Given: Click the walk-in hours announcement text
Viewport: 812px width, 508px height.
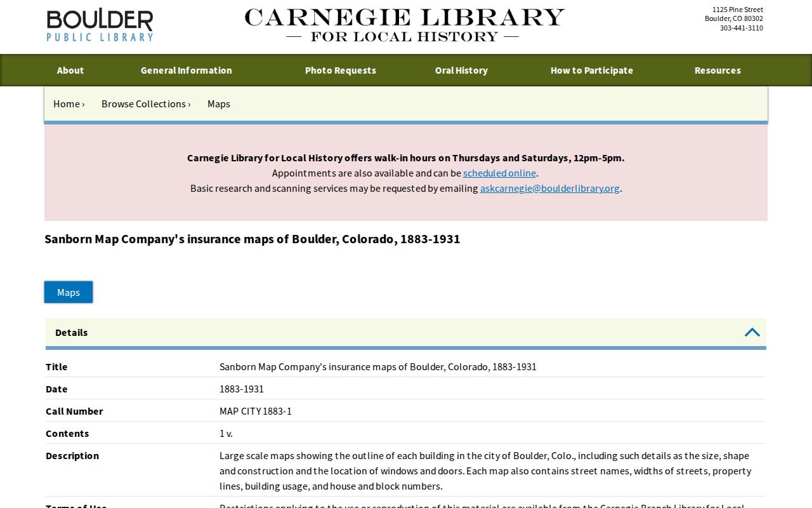Looking at the screenshot, I should (x=406, y=157).
